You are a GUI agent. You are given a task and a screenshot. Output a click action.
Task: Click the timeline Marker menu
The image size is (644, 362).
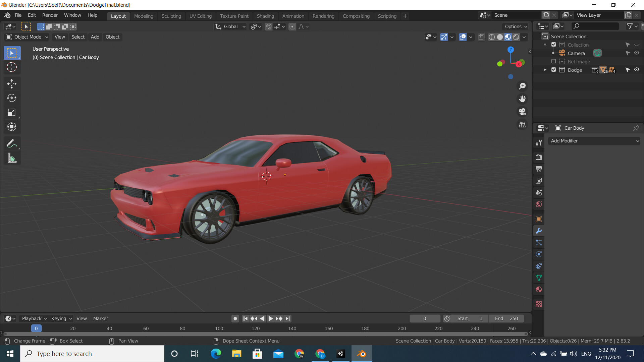click(x=101, y=318)
